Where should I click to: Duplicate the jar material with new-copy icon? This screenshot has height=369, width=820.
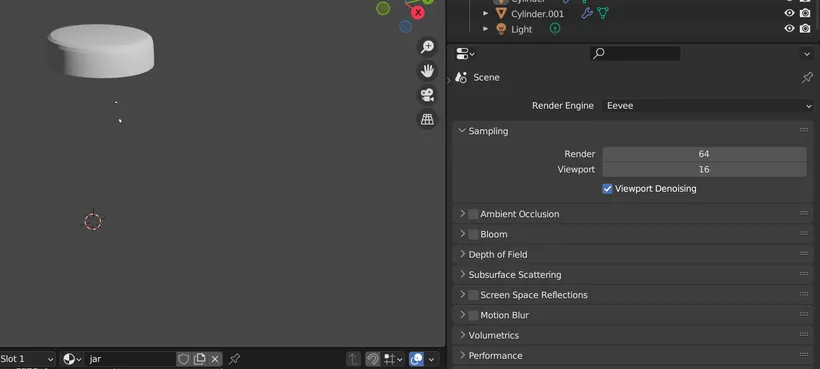click(x=199, y=359)
